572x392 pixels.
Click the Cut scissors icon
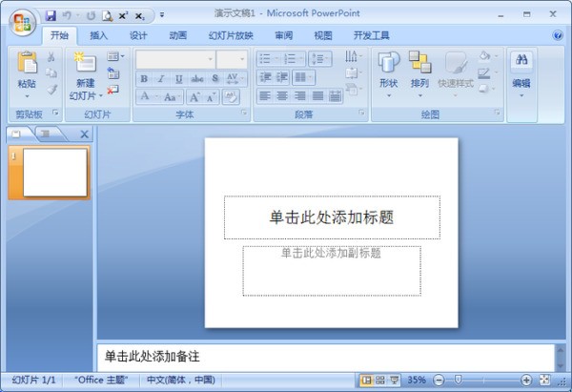[x=51, y=57]
